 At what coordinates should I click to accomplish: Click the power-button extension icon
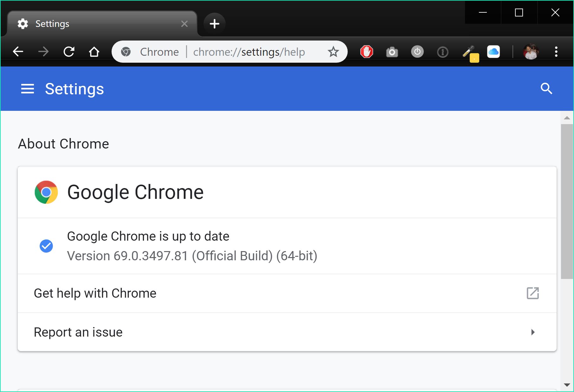coord(417,52)
